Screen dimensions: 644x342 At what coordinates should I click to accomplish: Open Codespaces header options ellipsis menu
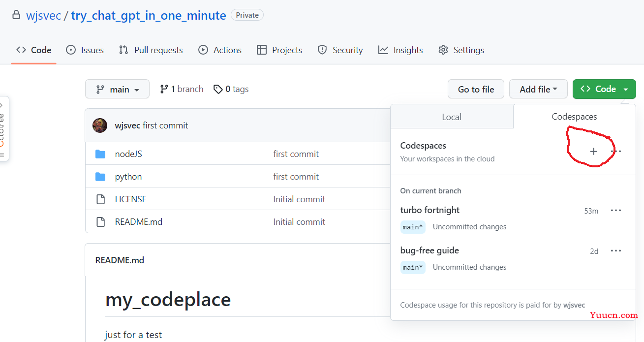(x=616, y=152)
